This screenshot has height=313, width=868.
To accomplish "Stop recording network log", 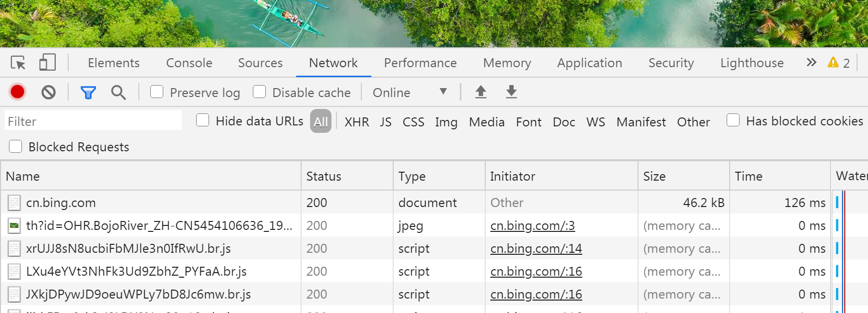I will tap(17, 92).
